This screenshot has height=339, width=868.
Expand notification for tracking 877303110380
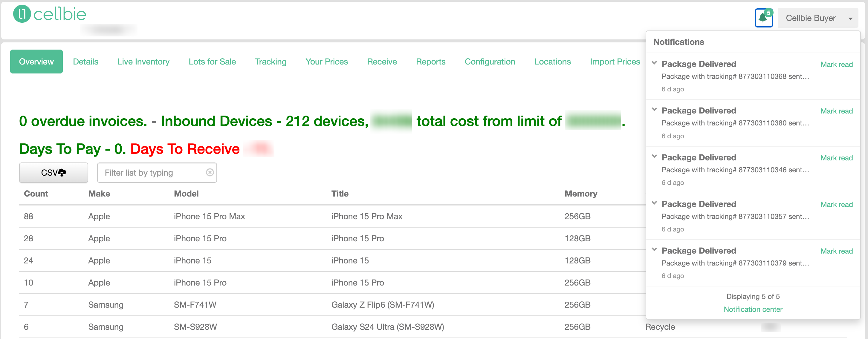tap(654, 110)
